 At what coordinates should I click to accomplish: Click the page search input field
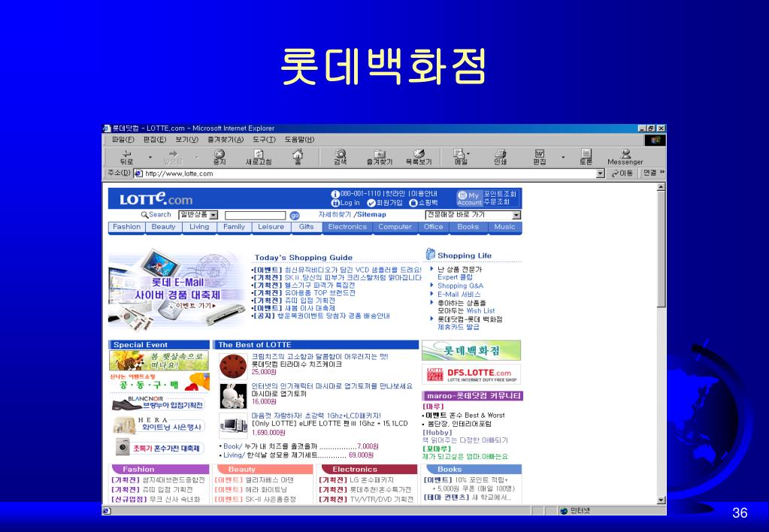point(255,215)
